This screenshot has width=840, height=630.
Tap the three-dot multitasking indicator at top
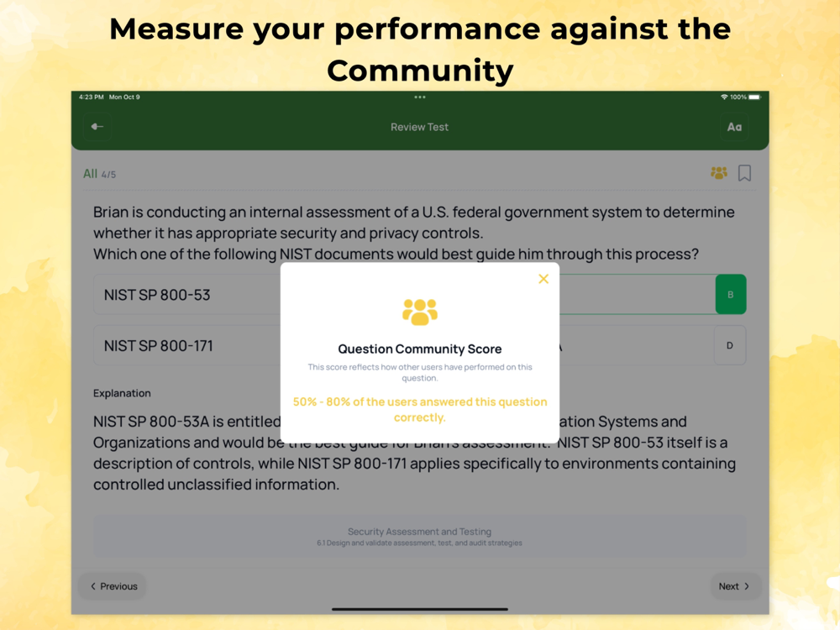(x=419, y=97)
